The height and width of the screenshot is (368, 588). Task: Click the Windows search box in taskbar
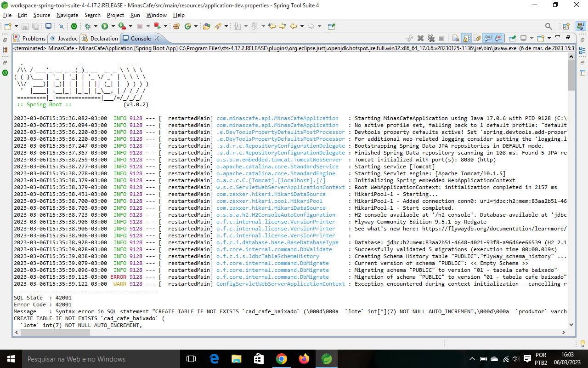100,359
